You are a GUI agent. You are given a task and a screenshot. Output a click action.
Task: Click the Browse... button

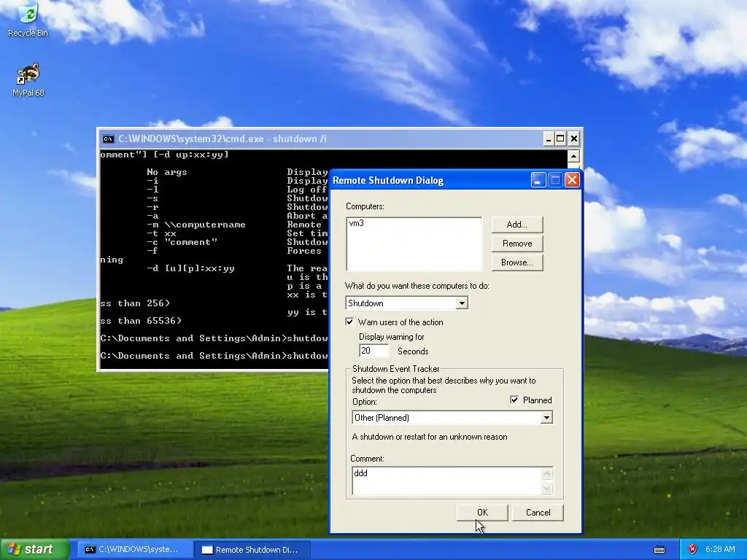(517, 262)
